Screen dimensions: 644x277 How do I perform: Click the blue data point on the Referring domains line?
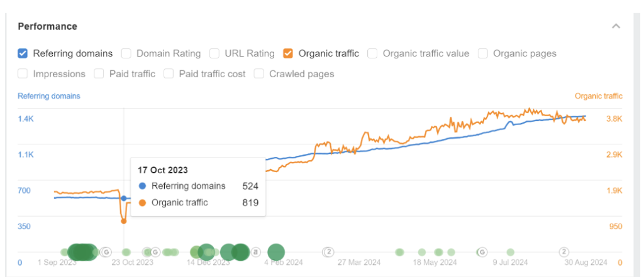pos(123,198)
